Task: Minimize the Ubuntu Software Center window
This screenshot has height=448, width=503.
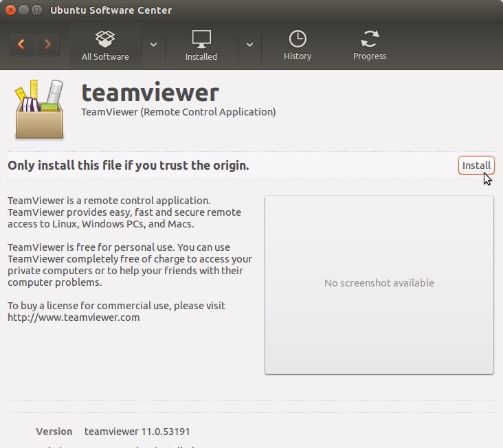Action: [x=24, y=10]
